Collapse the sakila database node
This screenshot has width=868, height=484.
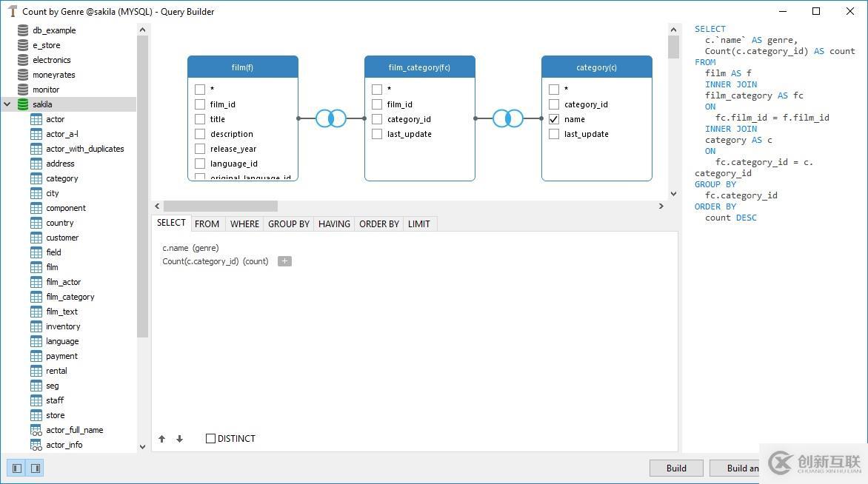(x=7, y=104)
